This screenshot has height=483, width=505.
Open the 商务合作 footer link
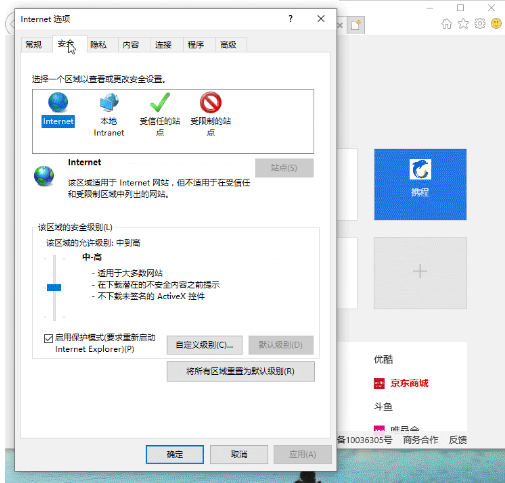coord(421,440)
